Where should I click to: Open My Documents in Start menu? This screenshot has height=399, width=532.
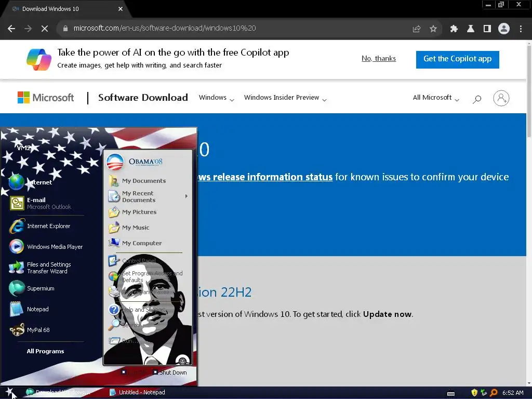click(137, 181)
